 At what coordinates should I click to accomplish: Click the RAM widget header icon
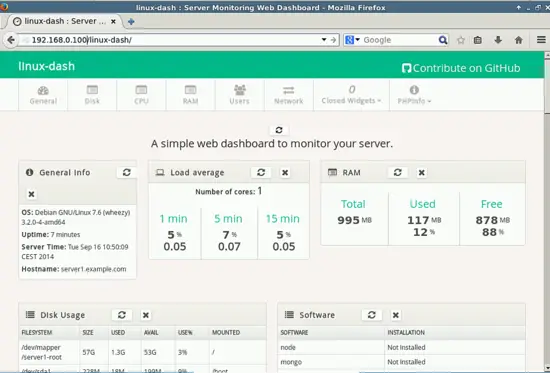[332, 172]
